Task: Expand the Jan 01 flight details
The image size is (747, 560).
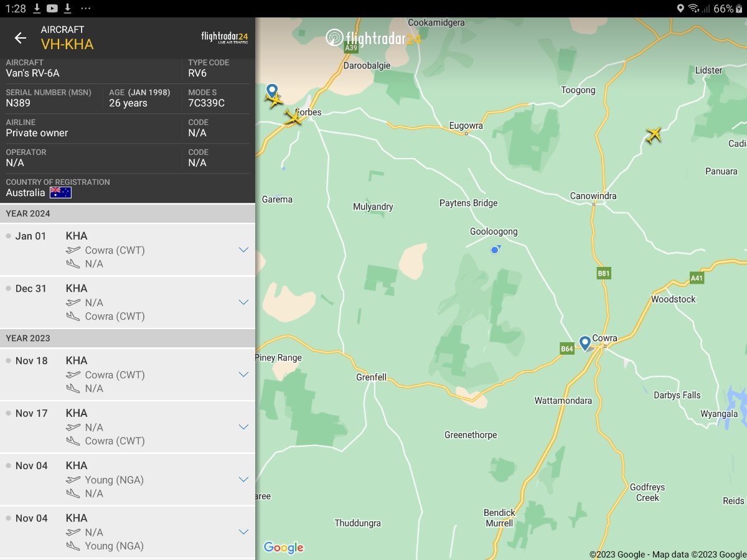Action: pos(243,250)
